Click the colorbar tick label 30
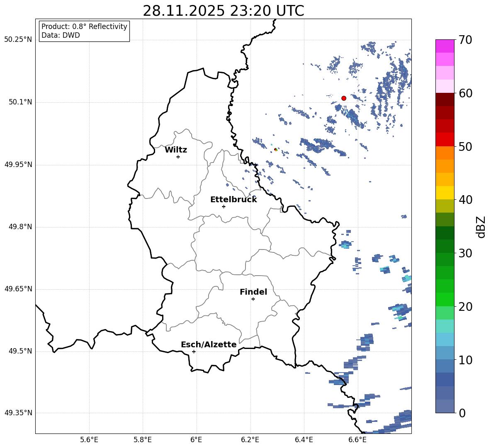Viewport: 491px width, 448px height. pos(465,253)
